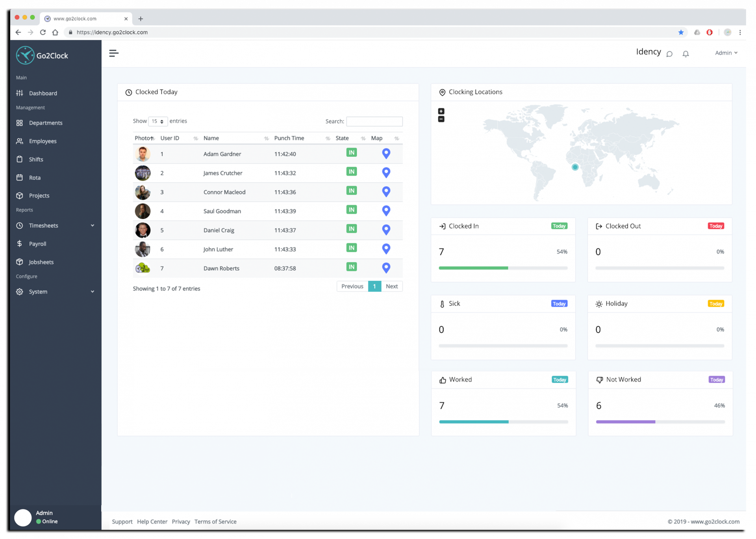Toggle the hamburger sidebar menu icon
756x539 pixels.
pyautogui.click(x=114, y=53)
